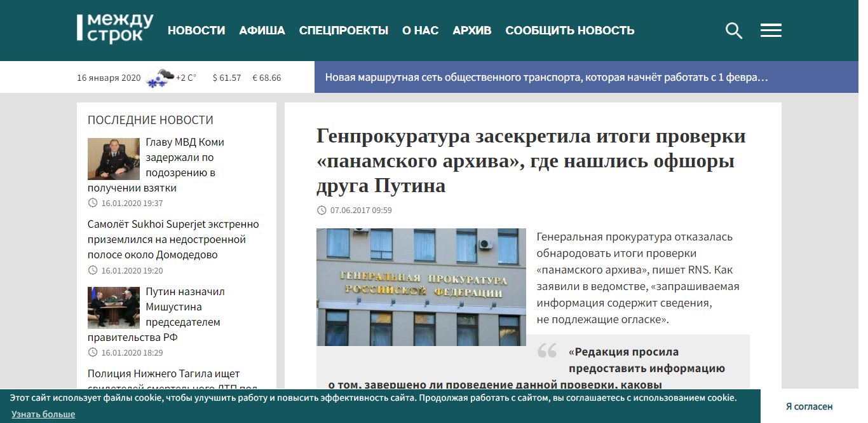Read the Sukhoi Superjet emergency landing story
This screenshot has width=868, height=423.
click(x=173, y=240)
